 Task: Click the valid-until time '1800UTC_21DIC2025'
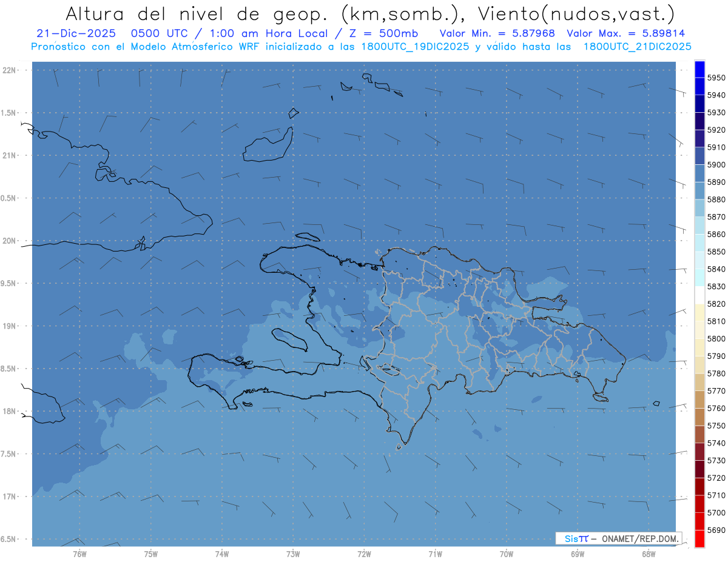[x=637, y=47]
